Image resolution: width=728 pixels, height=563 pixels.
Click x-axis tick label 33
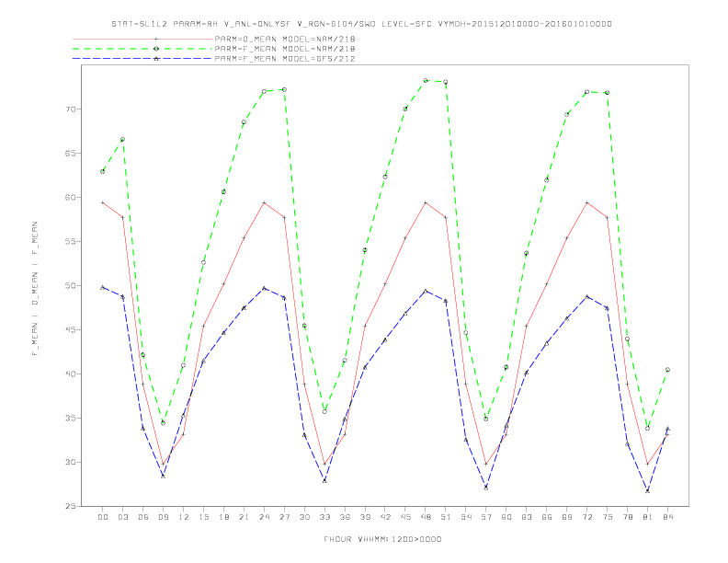[x=324, y=517]
